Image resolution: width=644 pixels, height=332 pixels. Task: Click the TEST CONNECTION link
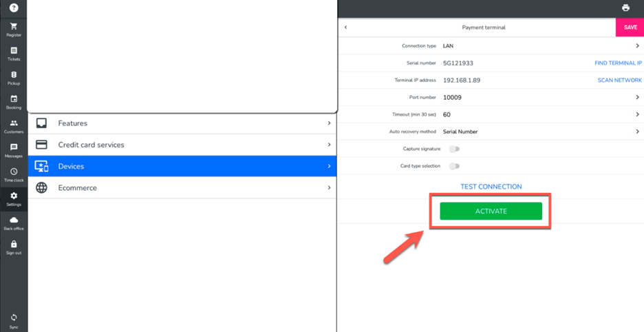click(x=491, y=187)
